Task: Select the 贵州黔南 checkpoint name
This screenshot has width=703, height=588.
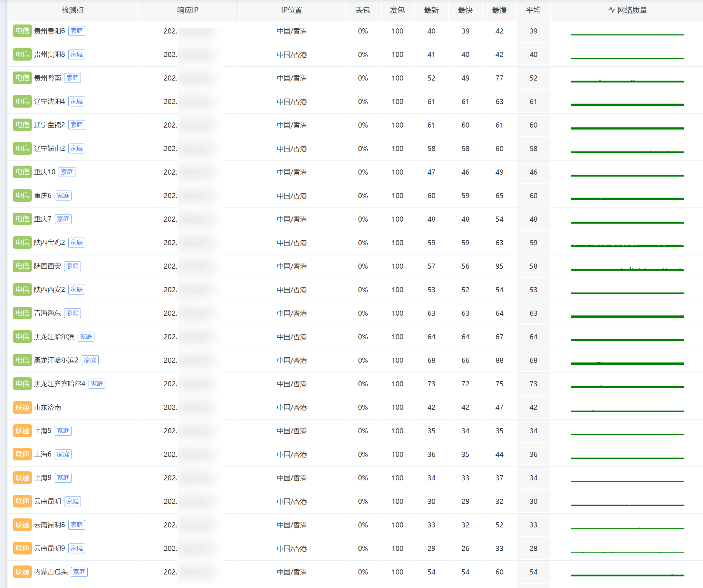Action: [48, 78]
